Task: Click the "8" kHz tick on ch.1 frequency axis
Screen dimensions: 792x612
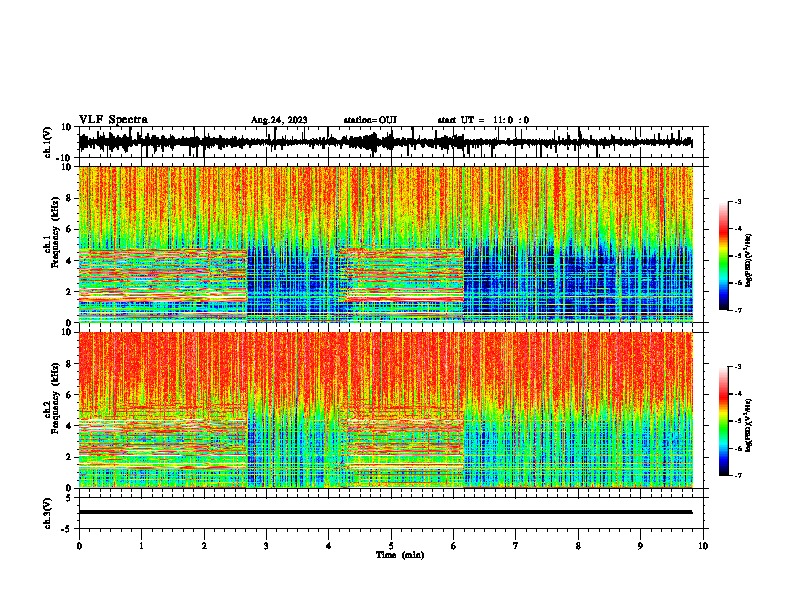Action: point(70,198)
